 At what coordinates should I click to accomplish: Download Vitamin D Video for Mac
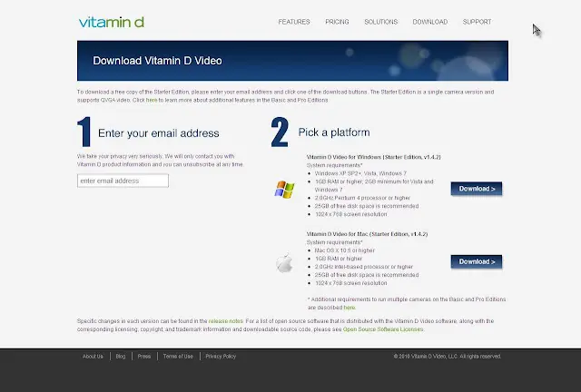coord(477,261)
